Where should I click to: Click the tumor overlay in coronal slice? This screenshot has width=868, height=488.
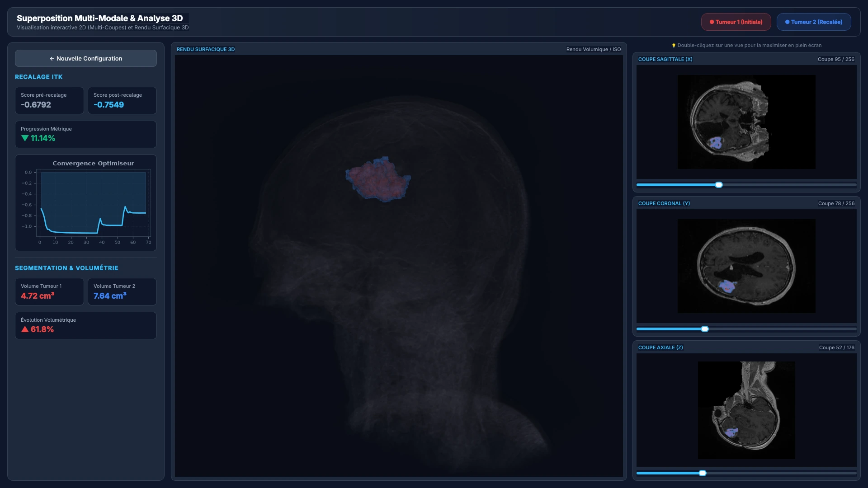(x=727, y=286)
